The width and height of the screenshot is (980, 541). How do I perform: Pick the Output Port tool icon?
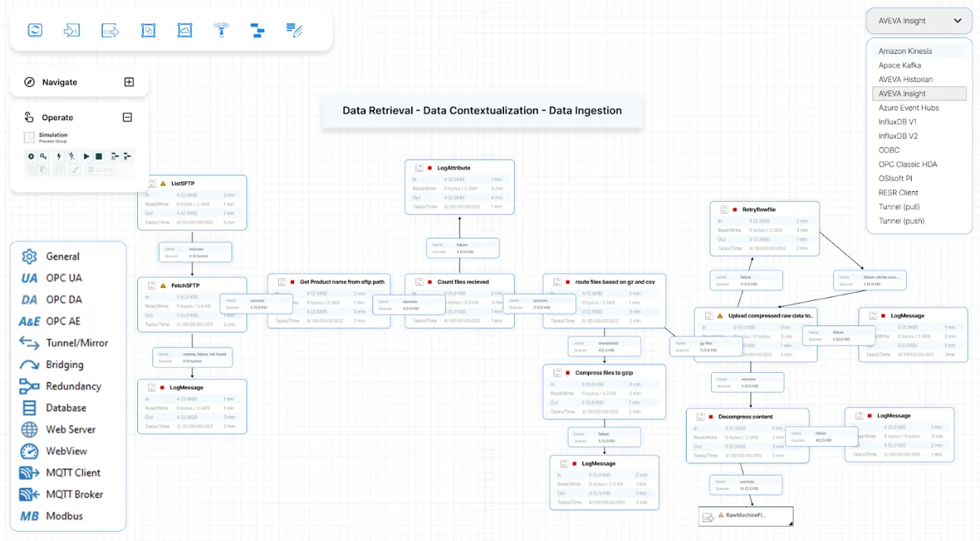[110, 30]
